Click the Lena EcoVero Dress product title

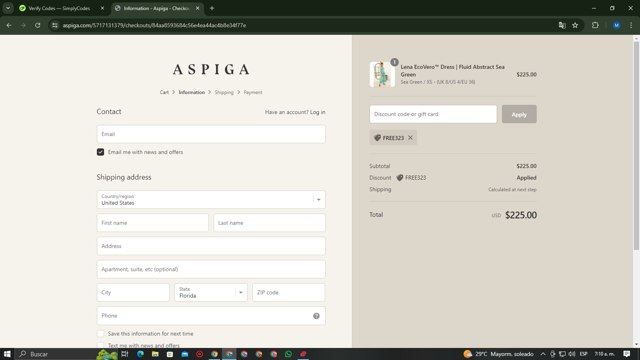453,71
